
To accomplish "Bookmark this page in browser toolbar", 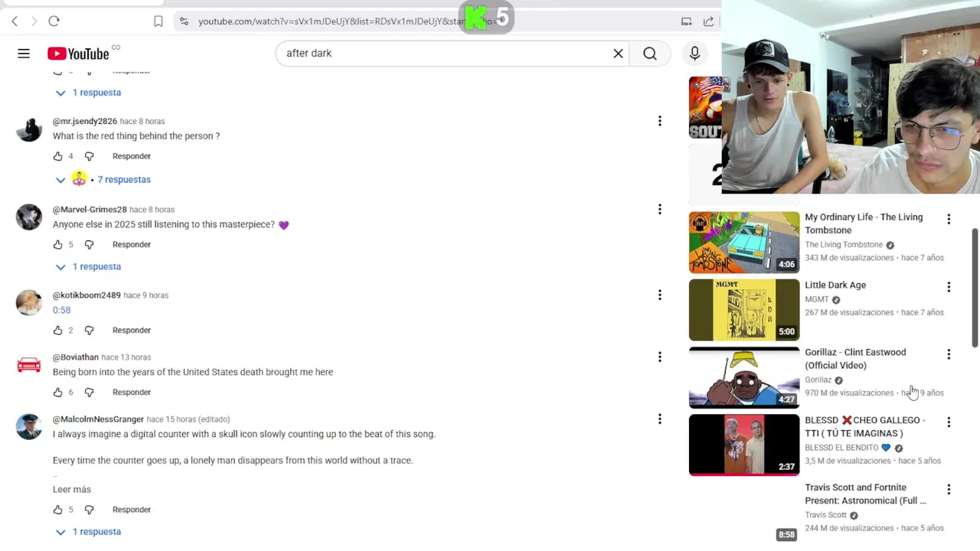I will pyautogui.click(x=158, y=21).
